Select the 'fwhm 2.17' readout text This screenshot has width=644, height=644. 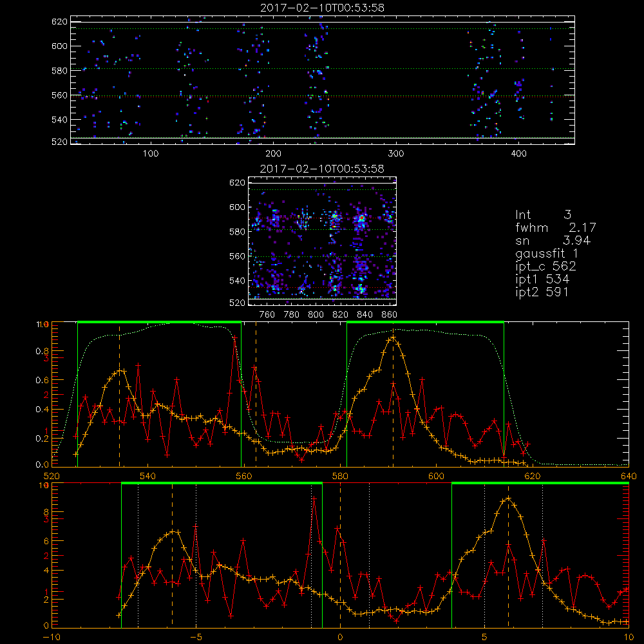point(555,227)
